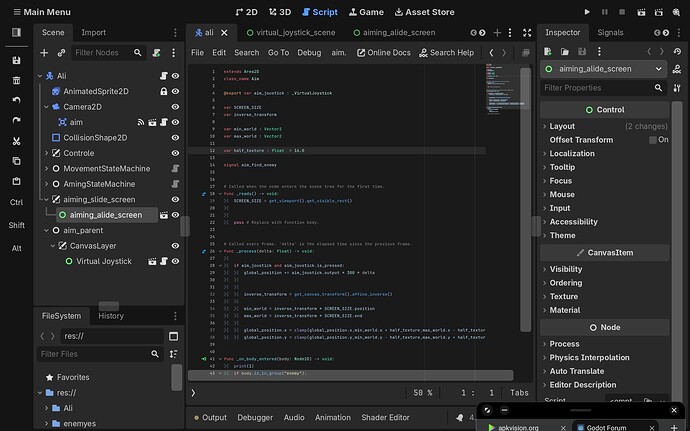Viewport: 690px width, 431px height.
Task: Toggle visibility of CollisionShape2D
Action: (x=175, y=137)
